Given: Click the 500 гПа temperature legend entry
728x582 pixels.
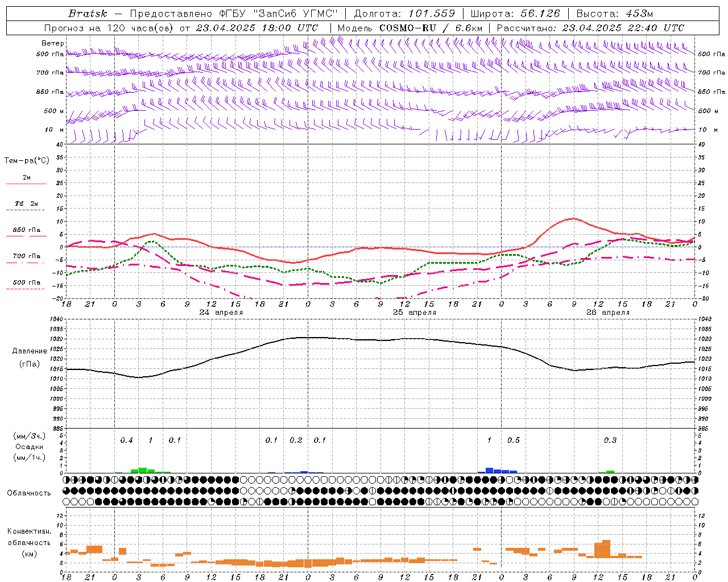Looking at the screenshot, I should 27,282.
